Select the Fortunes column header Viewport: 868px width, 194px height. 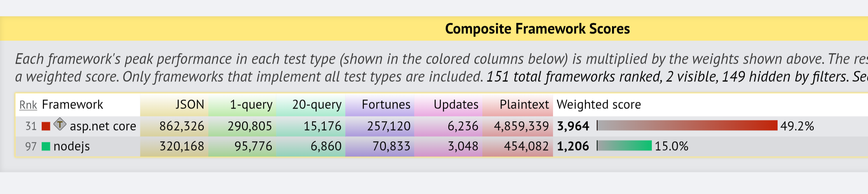click(x=386, y=105)
